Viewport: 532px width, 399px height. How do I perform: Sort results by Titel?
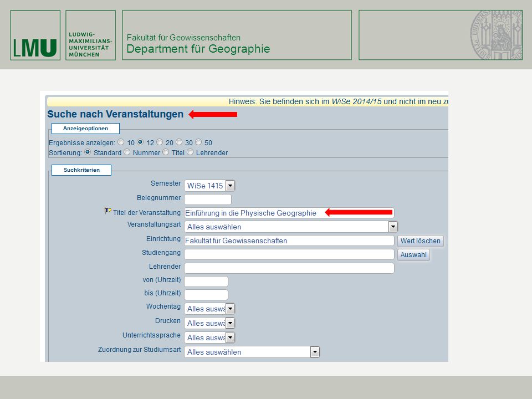[166, 152]
